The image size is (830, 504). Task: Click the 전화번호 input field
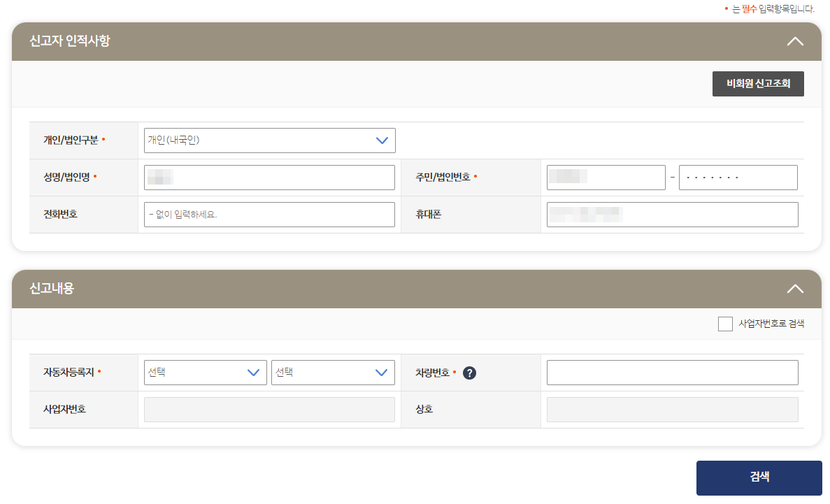tap(269, 215)
